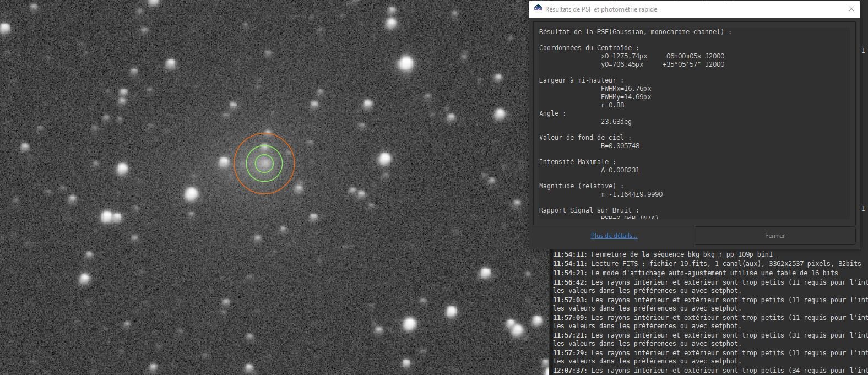Click the "Angle :" label
Screen dimensions: 868x375
(x=552, y=113)
